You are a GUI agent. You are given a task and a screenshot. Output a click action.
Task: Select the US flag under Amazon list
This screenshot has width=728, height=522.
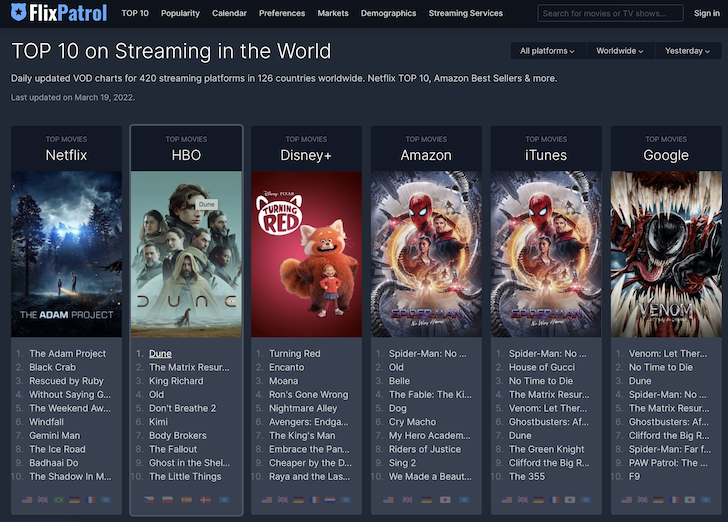(x=389, y=500)
